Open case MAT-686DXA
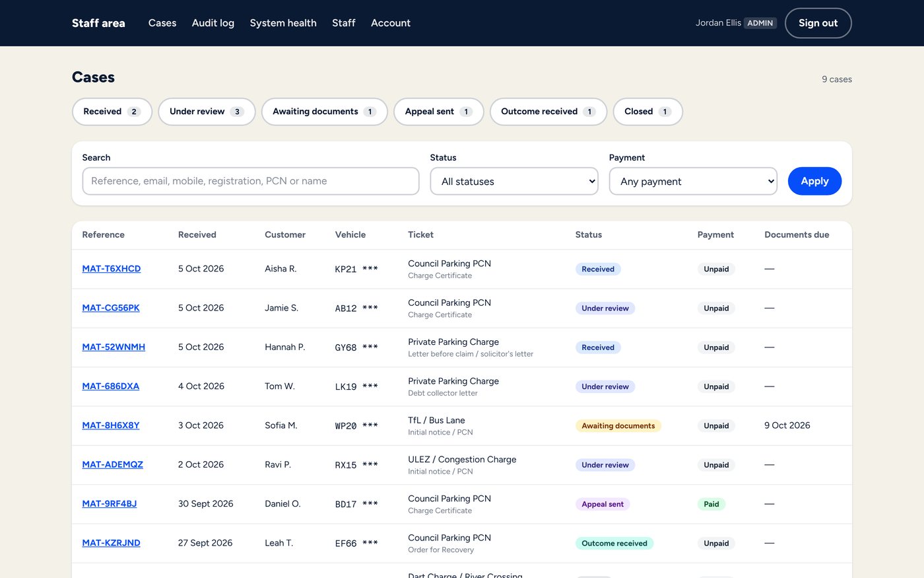Viewport: 924px width, 578px height. tap(111, 386)
